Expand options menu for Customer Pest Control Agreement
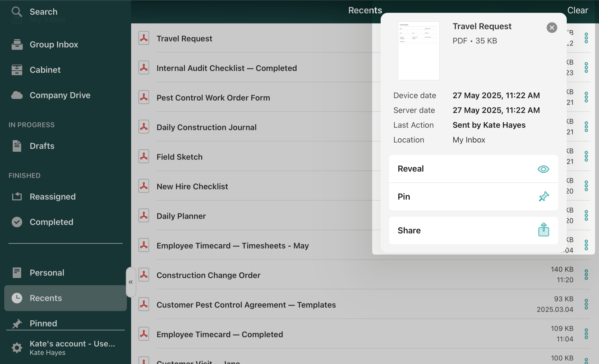The width and height of the screenshot is (599, 364). coord(586,304)
